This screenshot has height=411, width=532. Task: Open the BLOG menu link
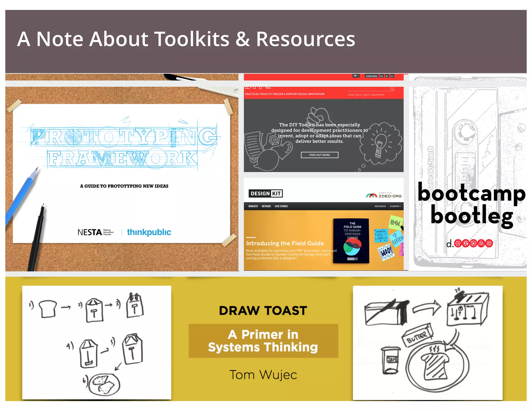tap(358, 95)
